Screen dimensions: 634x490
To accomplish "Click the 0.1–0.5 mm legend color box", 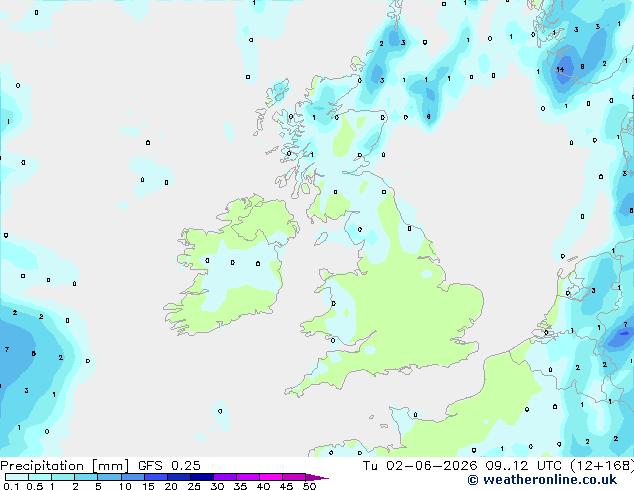I will [x=17, y=477].
